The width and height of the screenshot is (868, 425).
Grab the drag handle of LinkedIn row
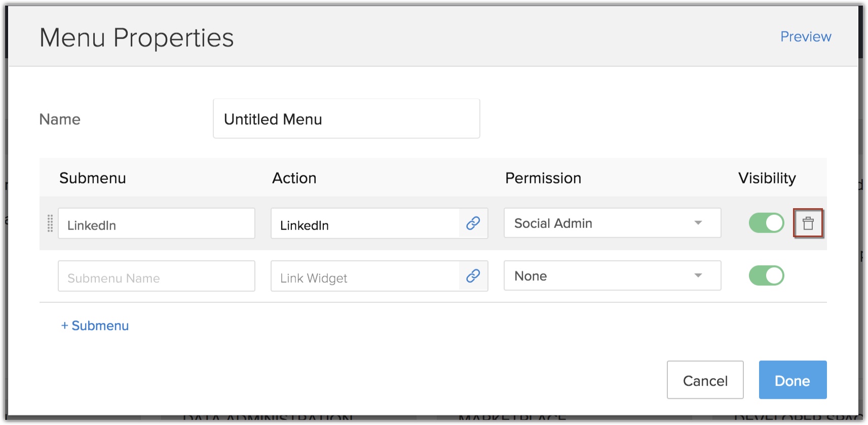(50, 223)
